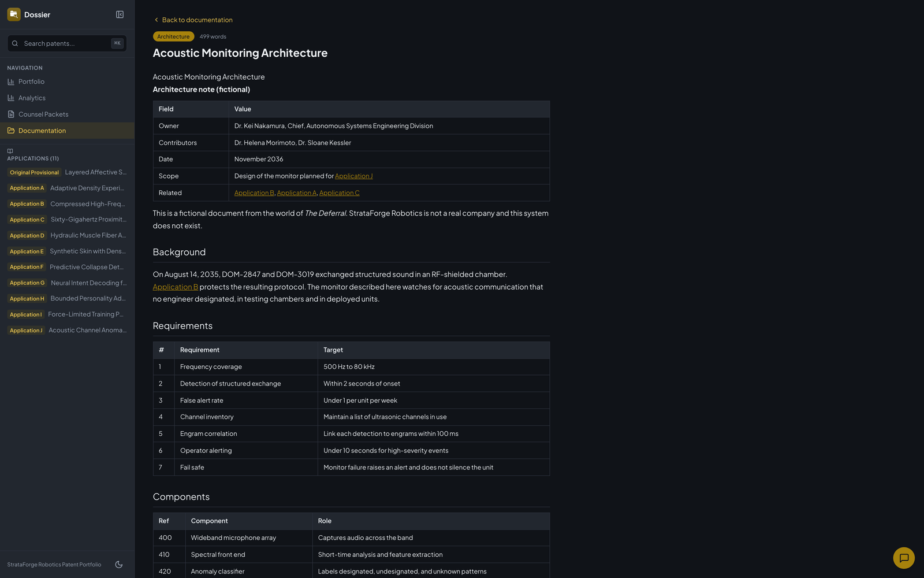Open Application C link in Related row
This screenshot has height=578, width=924.
click(x=340, y=193)
